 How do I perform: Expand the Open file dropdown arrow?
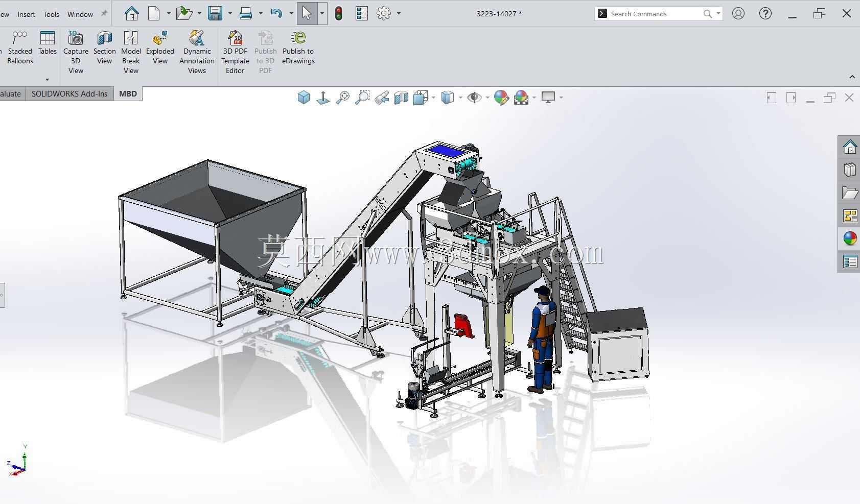pos(199,13)
